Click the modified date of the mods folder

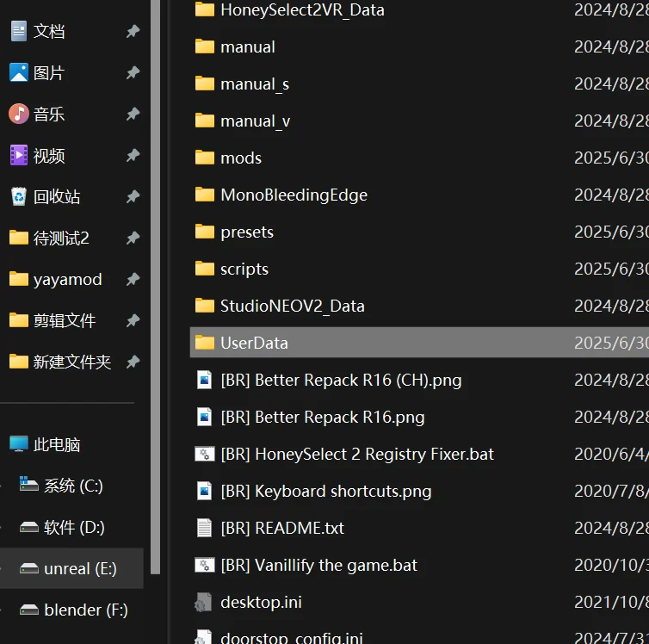click(611, 158)
